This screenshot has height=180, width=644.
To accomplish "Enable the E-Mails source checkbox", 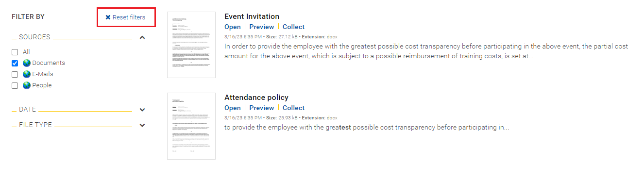I will click(15, 74).
